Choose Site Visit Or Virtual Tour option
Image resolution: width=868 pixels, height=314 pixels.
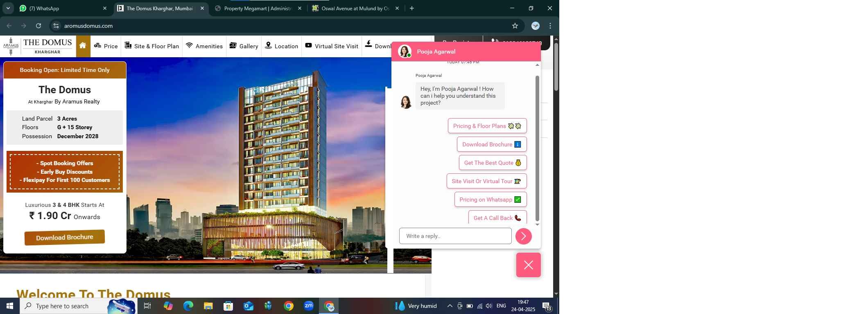tap(486, 181)
